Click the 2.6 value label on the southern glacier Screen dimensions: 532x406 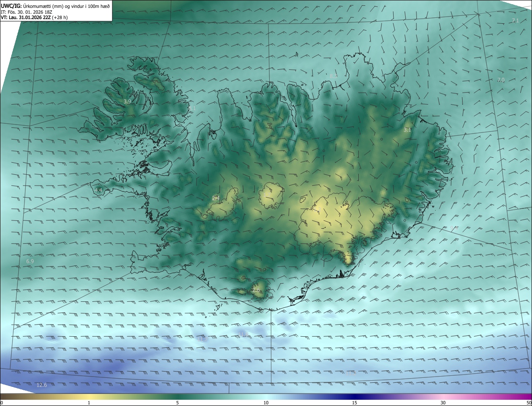[x=256, y=290]
